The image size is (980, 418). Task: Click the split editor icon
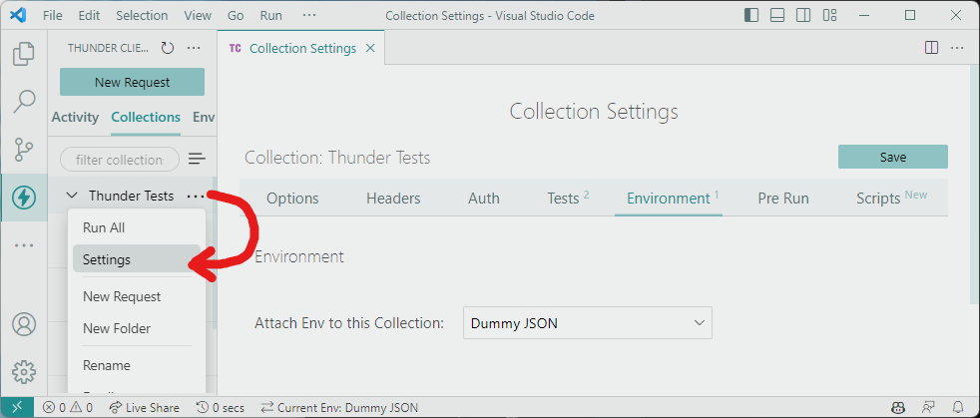[x=931, y=48]
